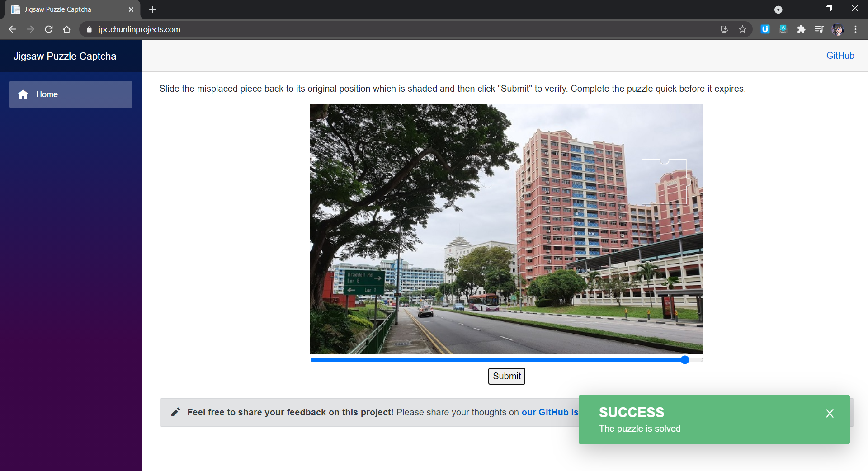Image resolution: width=868 pixels, height=471 pixels.
Task: Open the keyboard input extension icon
Action: coord(783,29)
